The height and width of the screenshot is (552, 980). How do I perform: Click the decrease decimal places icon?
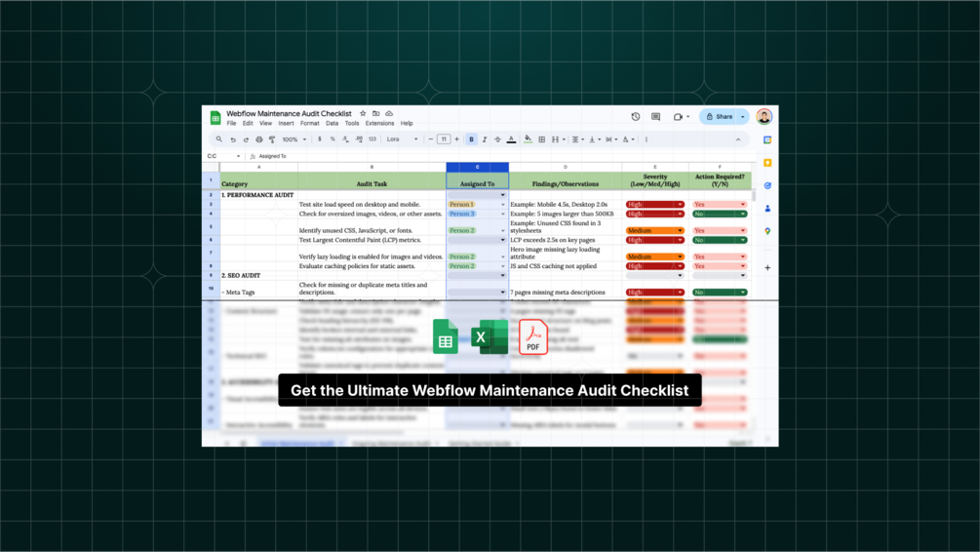click(345, 139)
